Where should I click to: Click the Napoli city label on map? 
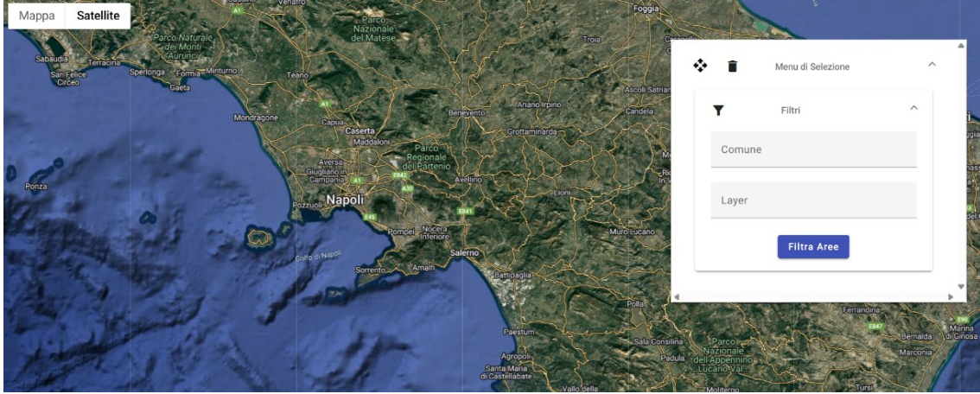(x=348, y=200)
